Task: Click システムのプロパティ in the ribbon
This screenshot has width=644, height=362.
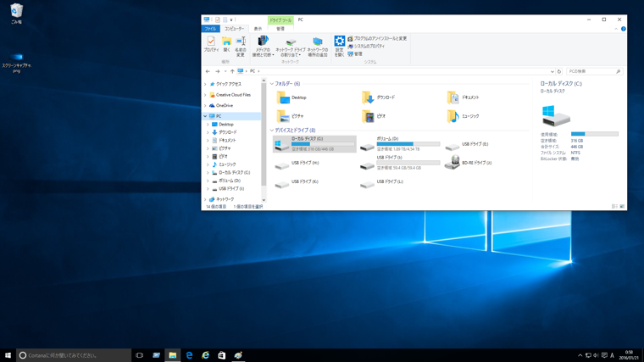Action: click(x=366, y=46)
